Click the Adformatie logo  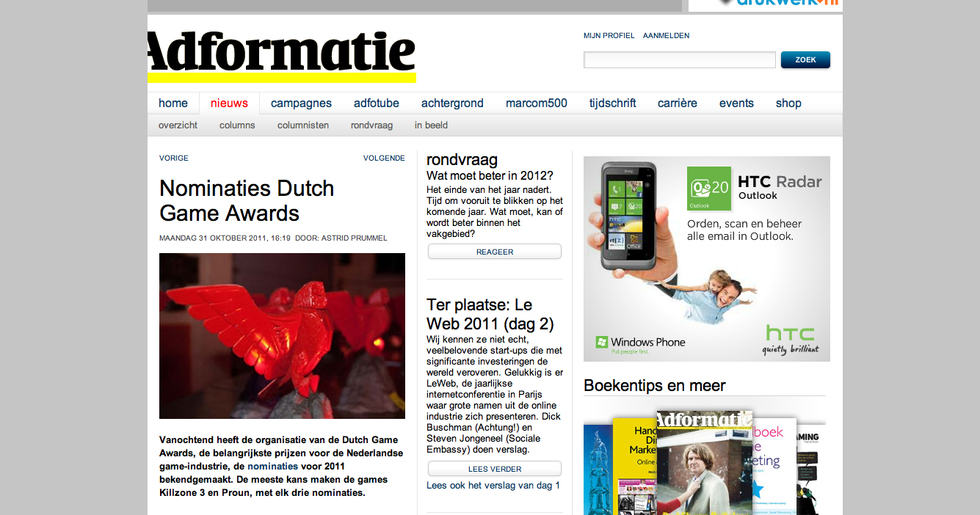pyautogui.click(x=282, y=56)
